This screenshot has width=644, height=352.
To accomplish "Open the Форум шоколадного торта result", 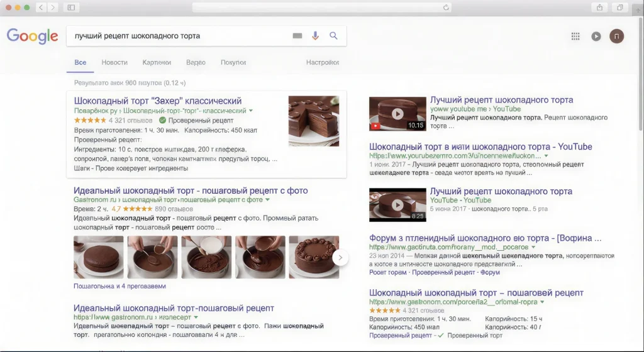I will (485, 238).
